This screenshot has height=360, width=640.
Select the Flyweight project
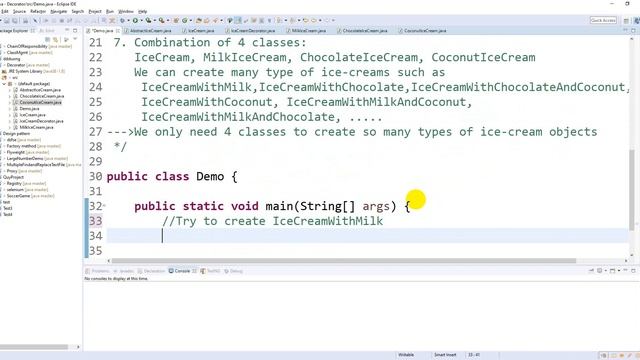point(28,152)
